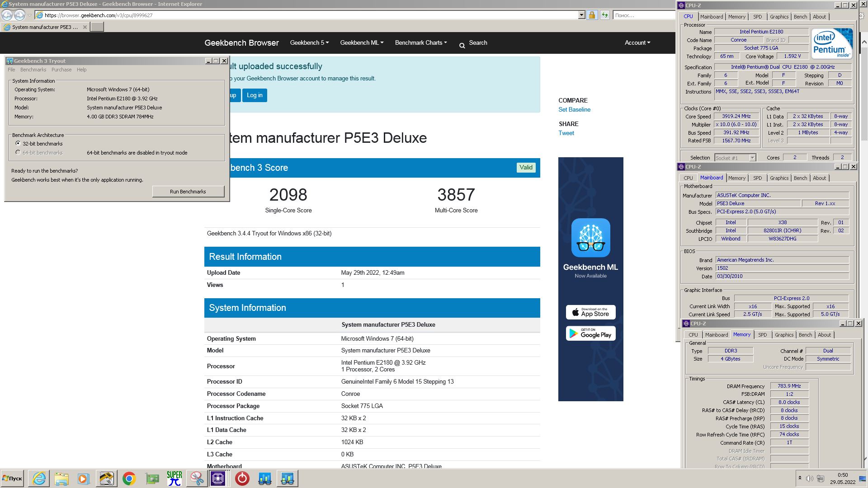Open the green graphics card taskbar icon

coord(152,479)
